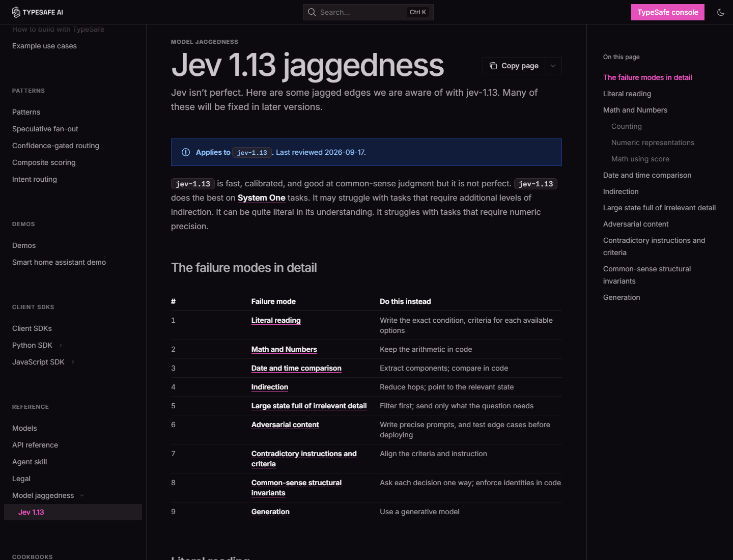The width and height of the screenshot is (733, 560).
Task: Click the 'The failure modes in detail' heading
Action: coord(244,268)
